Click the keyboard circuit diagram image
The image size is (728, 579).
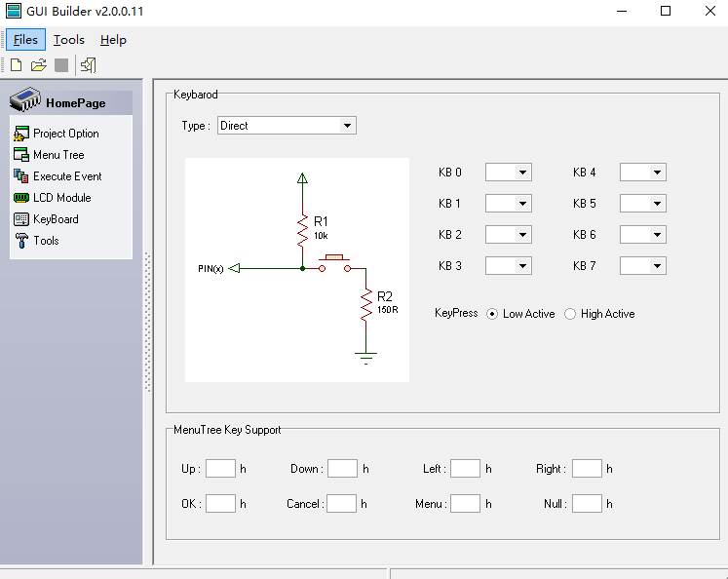[x=297, y=270]
